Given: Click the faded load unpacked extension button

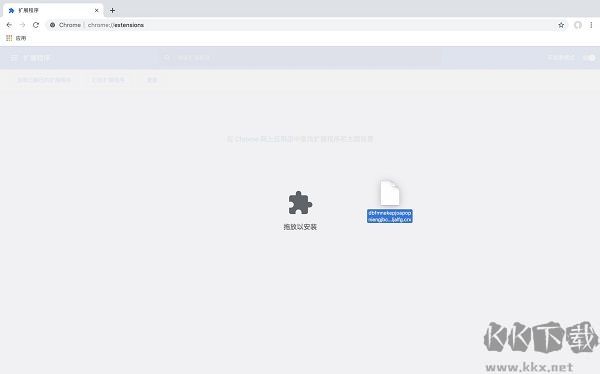Looking at the screenshot, I should 44,80.
